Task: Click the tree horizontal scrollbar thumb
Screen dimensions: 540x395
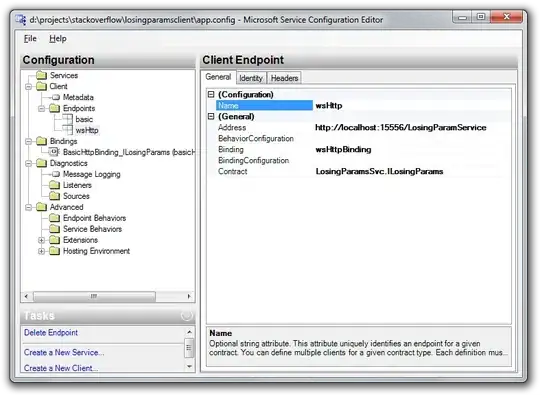Action: point(94,296)
